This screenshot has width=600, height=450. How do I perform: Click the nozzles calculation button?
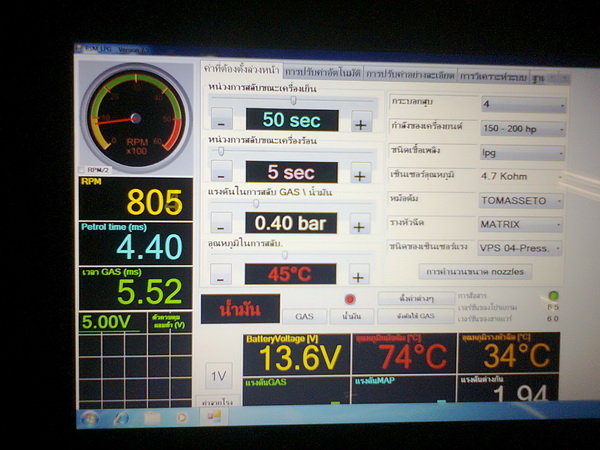(x=477, y=271)
